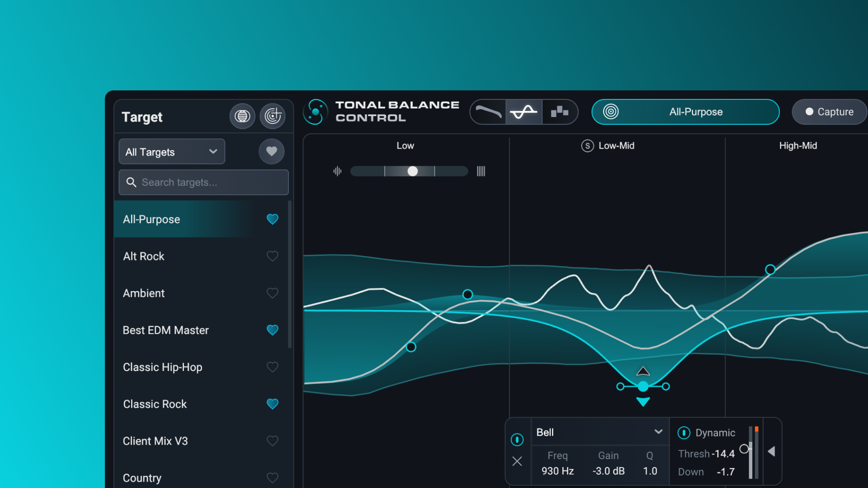Click the add-target icon with plus sign
Image resolution: width=868 pixels, height=488 pixels.
tap(273, 117)
